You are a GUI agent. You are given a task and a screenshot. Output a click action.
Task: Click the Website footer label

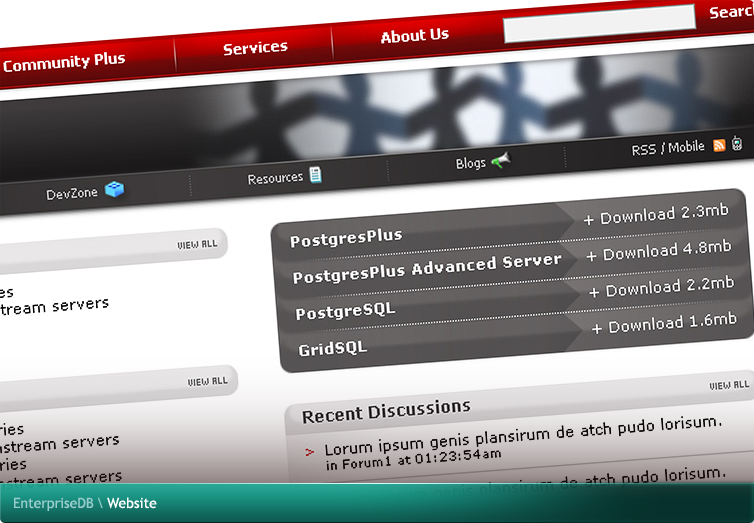pos(132,503)
